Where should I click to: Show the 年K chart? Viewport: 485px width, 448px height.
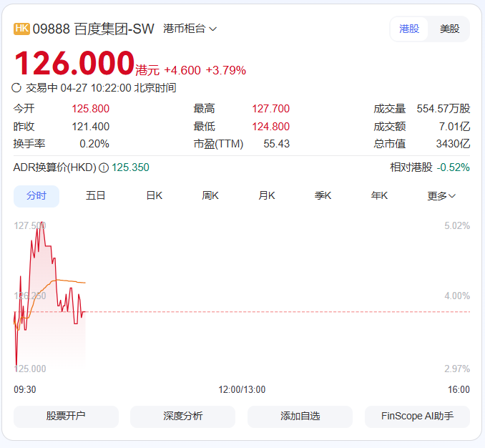click(379, 196)
